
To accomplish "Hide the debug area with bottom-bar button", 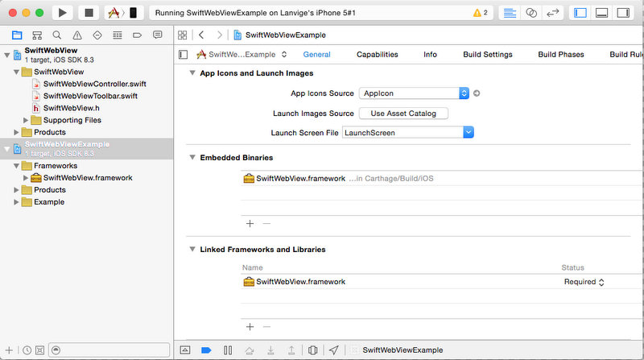I will pyautogui.click(x=185, y=350).
